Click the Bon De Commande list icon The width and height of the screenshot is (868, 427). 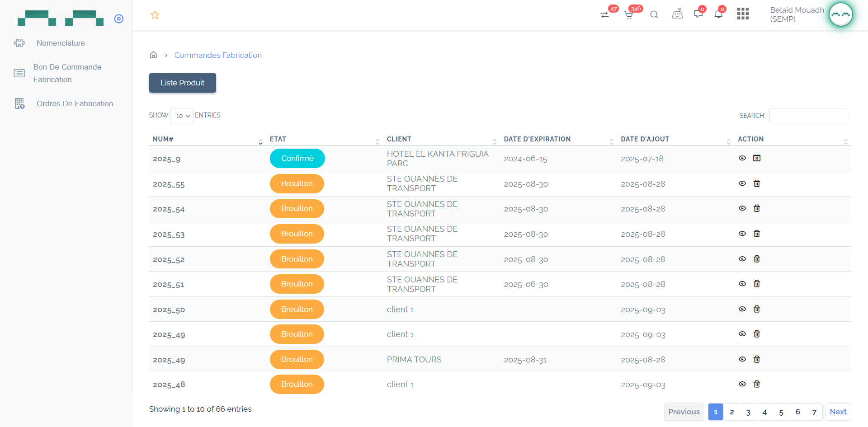point(19,73)
